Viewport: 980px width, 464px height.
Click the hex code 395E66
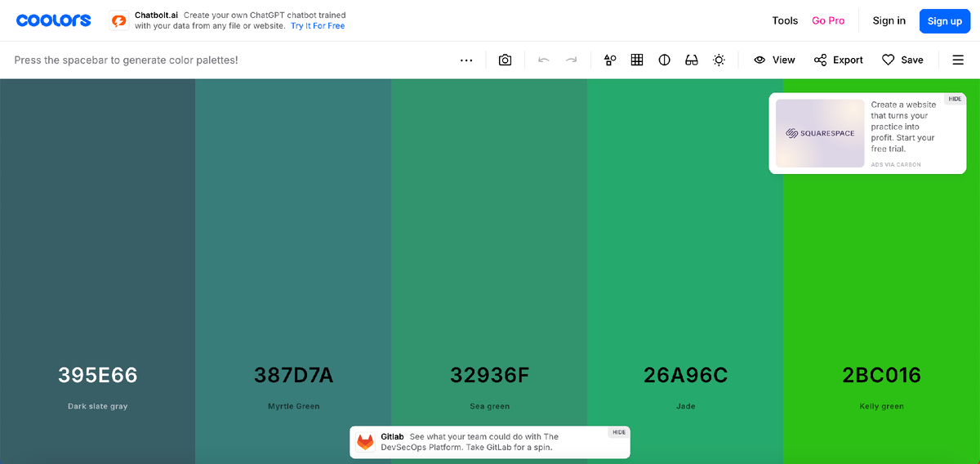point(98,376)
